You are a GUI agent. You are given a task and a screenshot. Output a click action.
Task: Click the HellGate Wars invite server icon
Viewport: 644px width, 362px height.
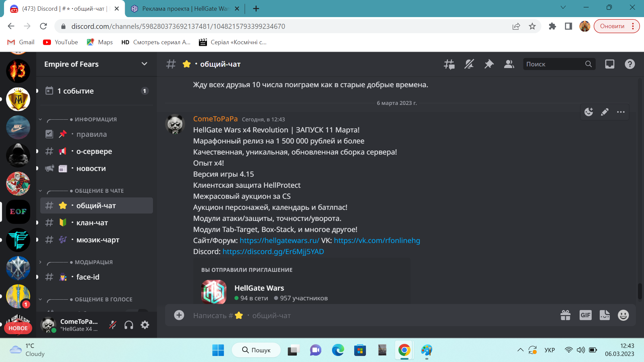tap(214, 292)
